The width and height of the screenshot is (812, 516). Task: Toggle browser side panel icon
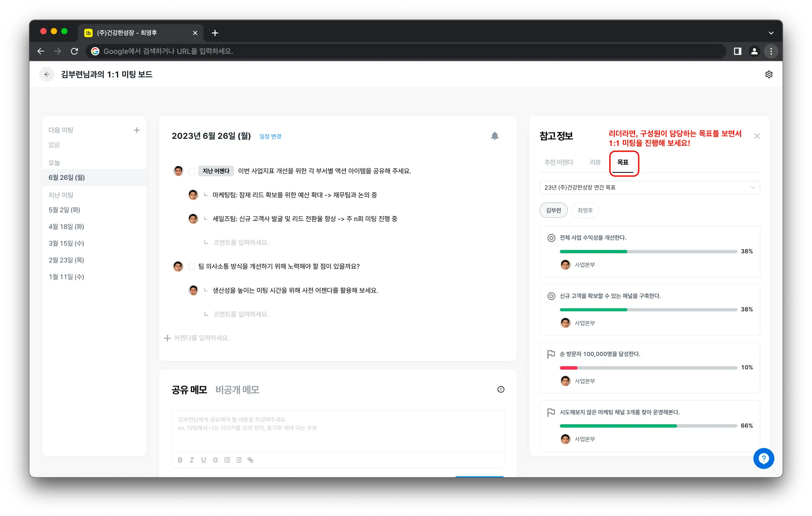click(737, 51)
